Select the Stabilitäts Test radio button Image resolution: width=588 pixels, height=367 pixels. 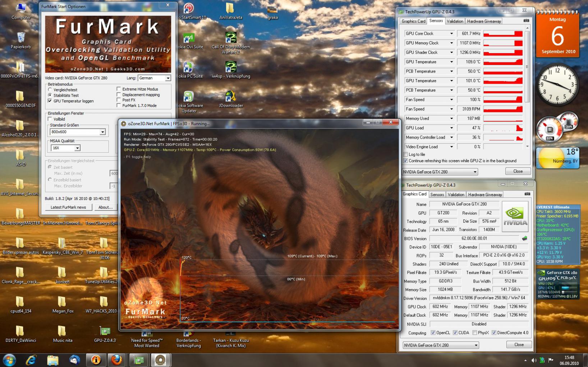point(50,95)
